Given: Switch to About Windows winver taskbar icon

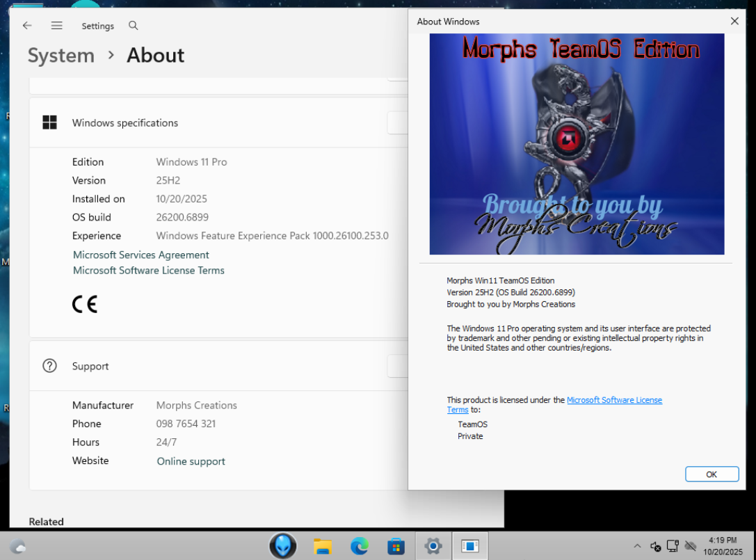Looking at the screenshot, I should point(469,546).
